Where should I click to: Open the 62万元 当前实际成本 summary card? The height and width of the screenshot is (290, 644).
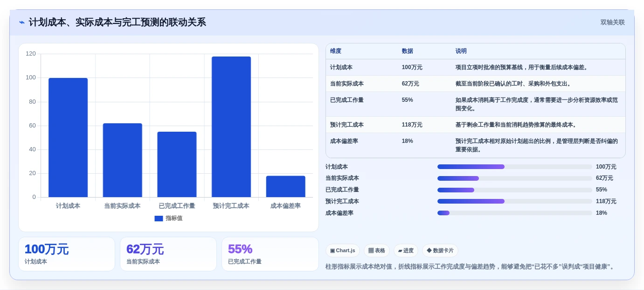tap(168, 254)
